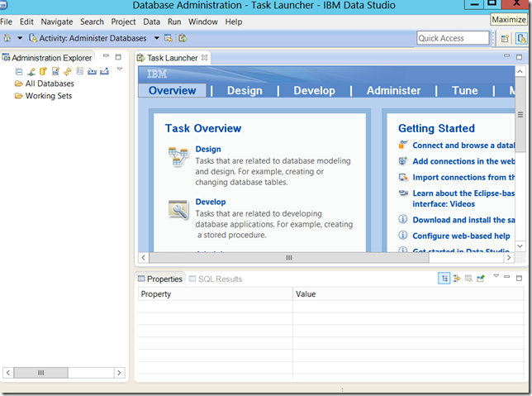The width and height of the screenshot is (532, 396).
Task: Switch to the Develop tab in Task Launcher
Action: pyautogui.click(x=314, y=90)
